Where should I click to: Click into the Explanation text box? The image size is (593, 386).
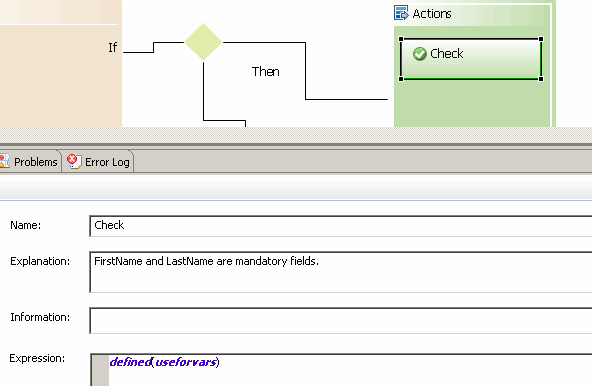pyautogui.click(x=341, y=272)
